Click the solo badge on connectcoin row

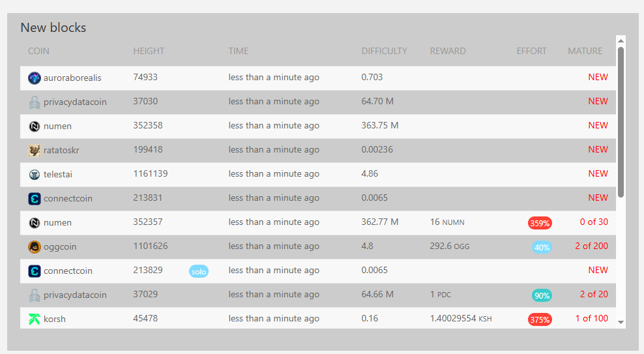199,271
